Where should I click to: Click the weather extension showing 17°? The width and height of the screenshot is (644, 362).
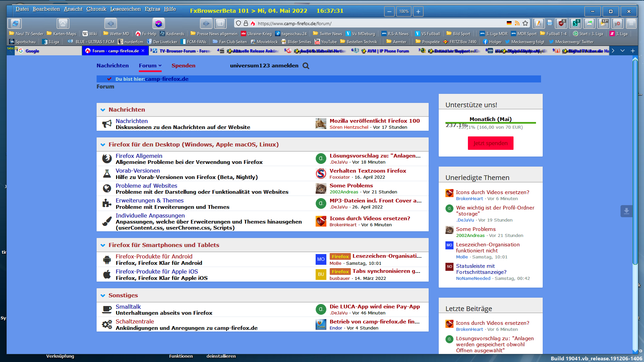point(604,23)
